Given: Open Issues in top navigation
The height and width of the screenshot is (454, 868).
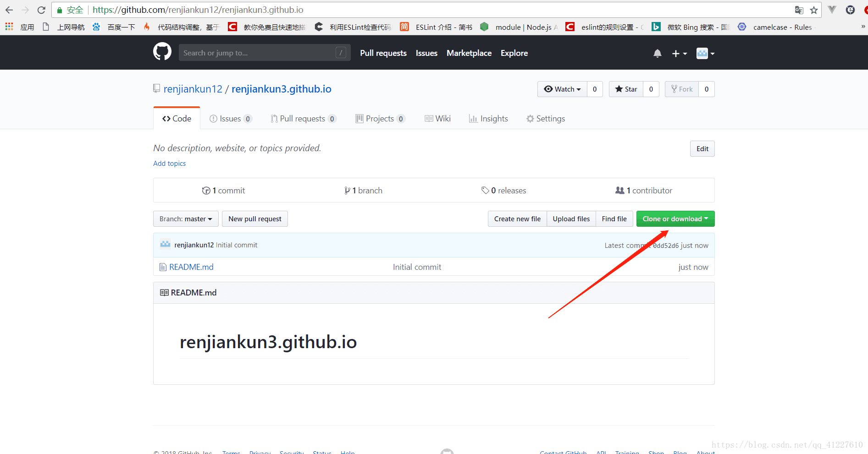Looking at the screenshot, I should click(x=426, y=53).
